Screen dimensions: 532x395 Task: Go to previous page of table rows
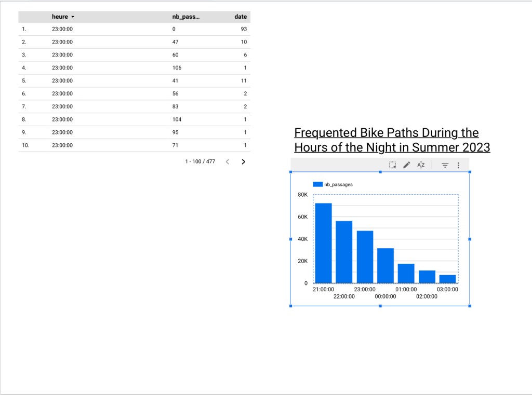pyautogui.click(x=227, y=161)
